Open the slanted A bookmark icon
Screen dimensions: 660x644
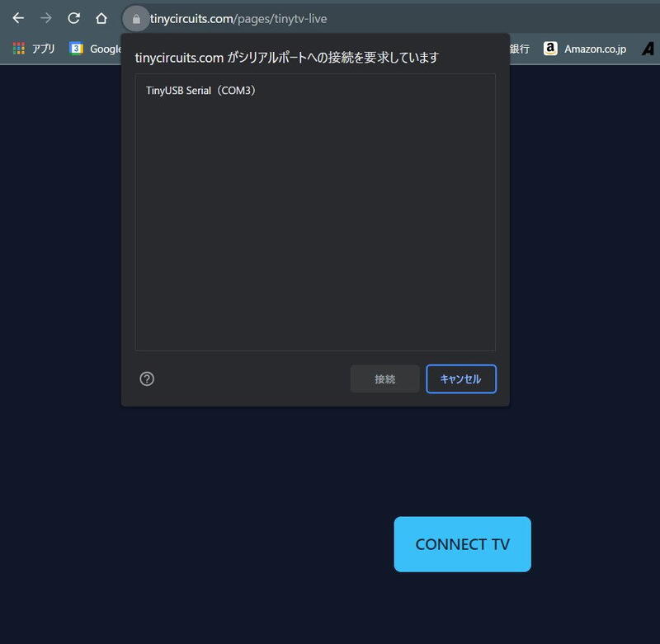coord(648,49)
